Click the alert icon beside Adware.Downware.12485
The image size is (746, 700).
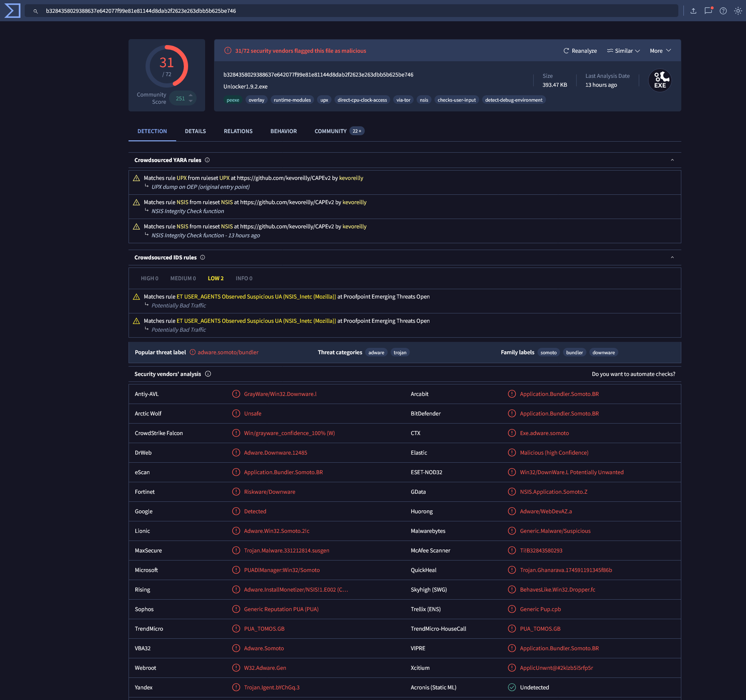click(236, 453)
